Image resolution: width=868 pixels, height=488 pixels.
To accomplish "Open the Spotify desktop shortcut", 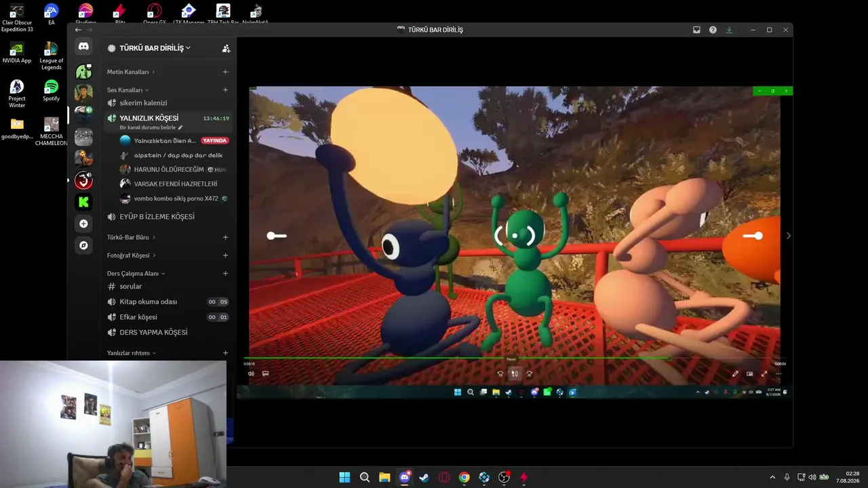I will tap(51, 90).
